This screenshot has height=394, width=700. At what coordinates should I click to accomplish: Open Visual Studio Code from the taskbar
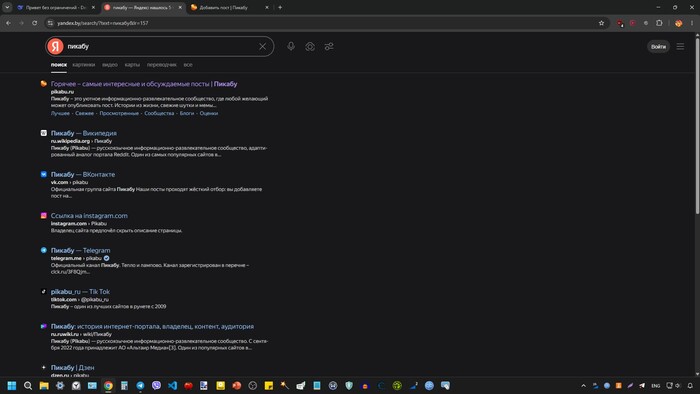tap(172, 386)
